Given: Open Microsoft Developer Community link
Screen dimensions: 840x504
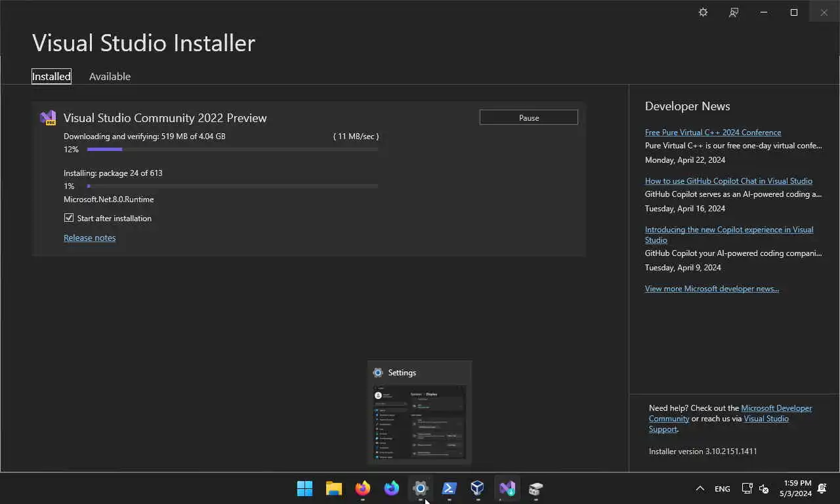Looking at the screenshot, I should point(730,413).
